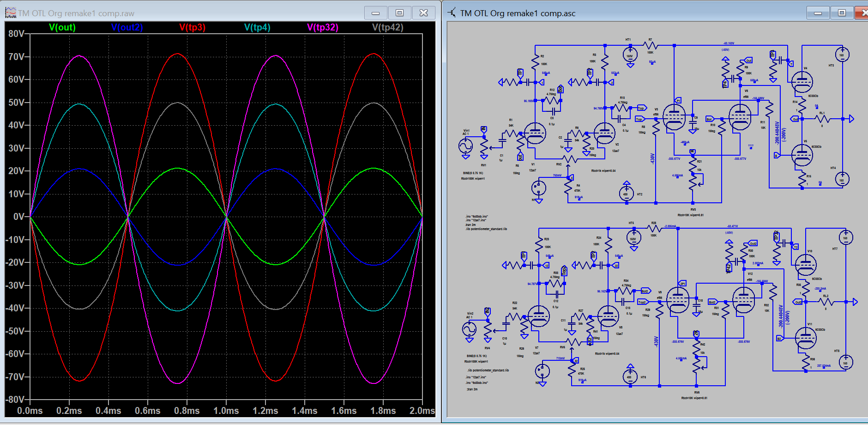868x425 pixels.
Task: Select the HT3 supply source symbol
Action: pyautogui.click(x=842, y=55)
